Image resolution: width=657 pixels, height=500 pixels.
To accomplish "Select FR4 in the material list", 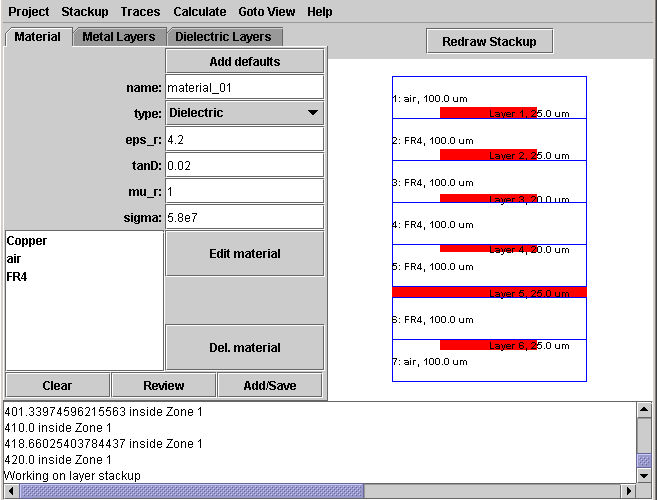I will point(17,277).
